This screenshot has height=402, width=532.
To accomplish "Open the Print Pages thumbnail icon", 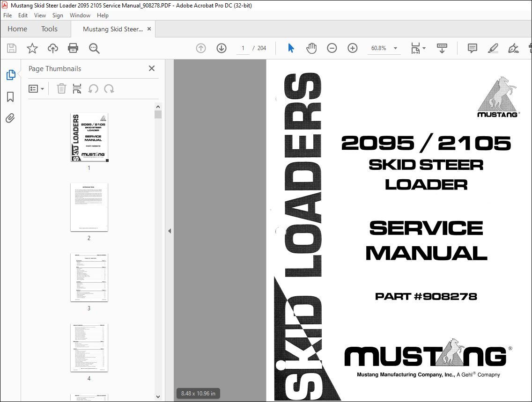I will [x=77, y=89].
